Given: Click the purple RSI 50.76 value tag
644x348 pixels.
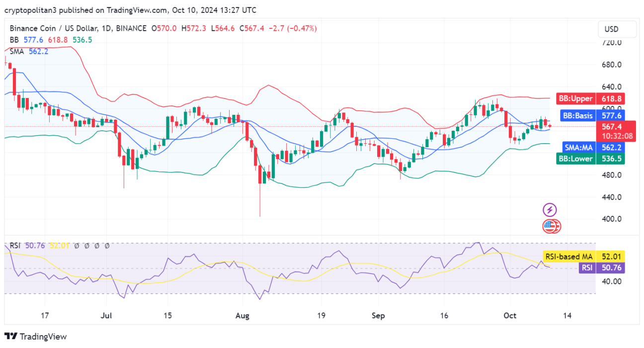Looking at the screenshot, I should tap(602, 268).
